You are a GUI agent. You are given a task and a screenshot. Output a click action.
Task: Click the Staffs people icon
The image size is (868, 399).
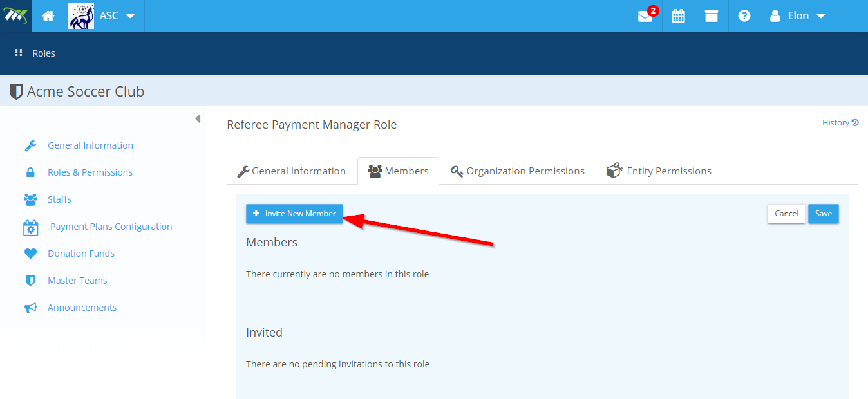[x=30, y=199]
